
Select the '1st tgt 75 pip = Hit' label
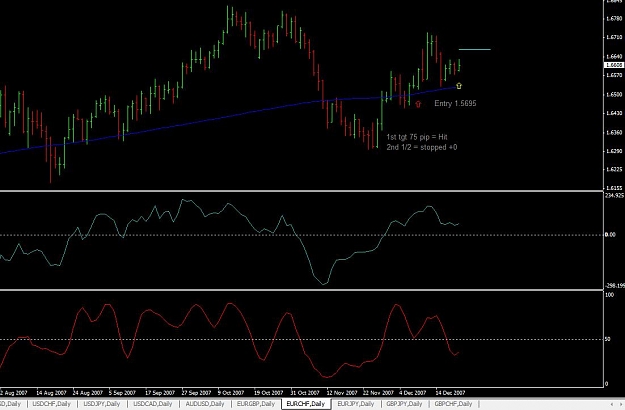click(x=417, y=137)
